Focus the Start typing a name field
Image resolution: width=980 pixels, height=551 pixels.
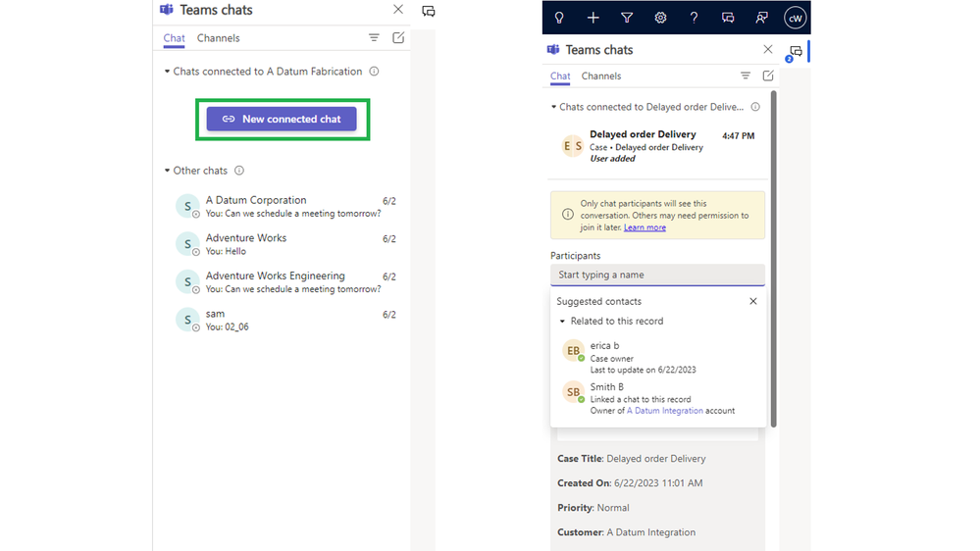pos(657,275)
